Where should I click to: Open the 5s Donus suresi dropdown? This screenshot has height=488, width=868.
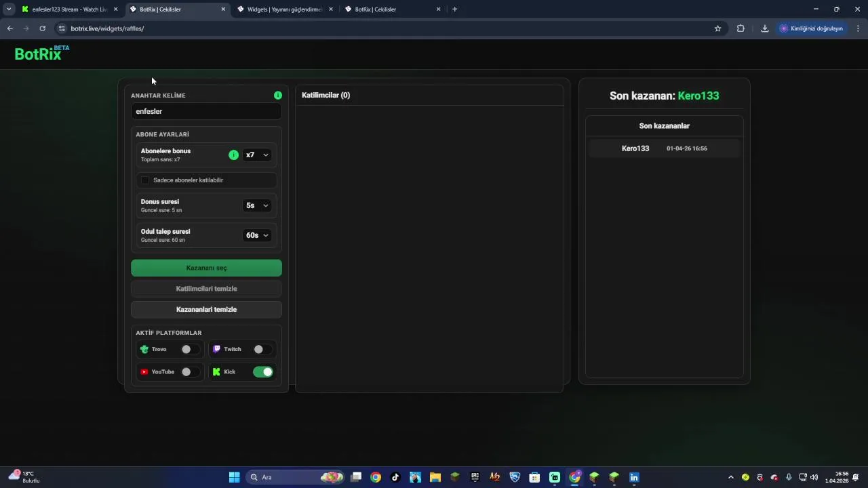click(x=257, y=205)
